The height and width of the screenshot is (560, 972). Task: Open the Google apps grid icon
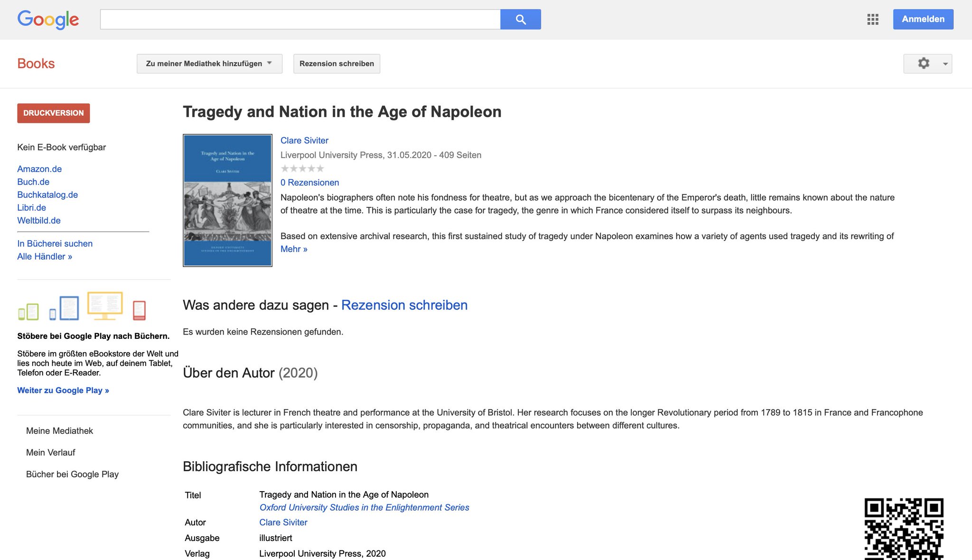click(x=872, y=19)
